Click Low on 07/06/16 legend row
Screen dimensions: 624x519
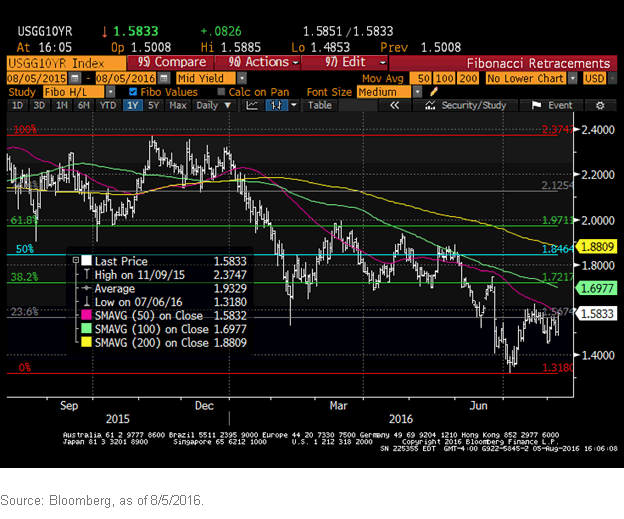point(164,302)
